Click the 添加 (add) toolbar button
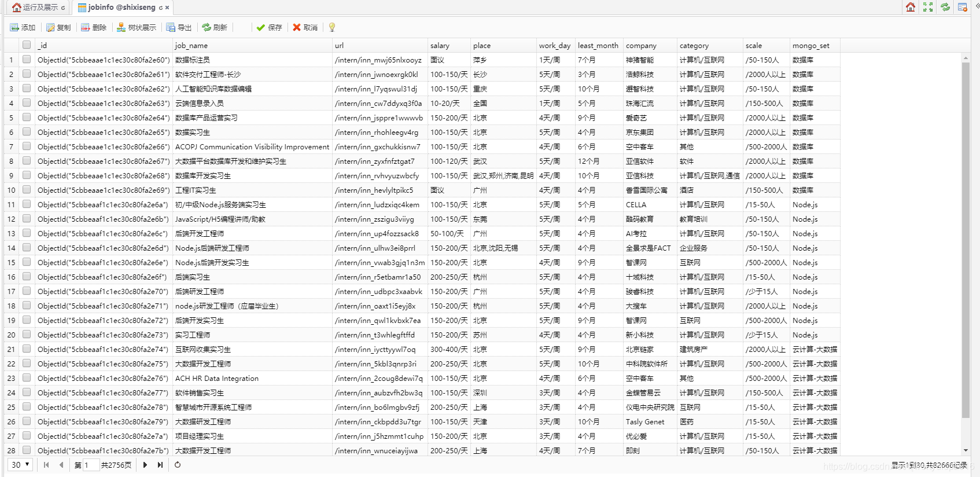The width and height of the screenshot is (980, 477). coord(23,27)
